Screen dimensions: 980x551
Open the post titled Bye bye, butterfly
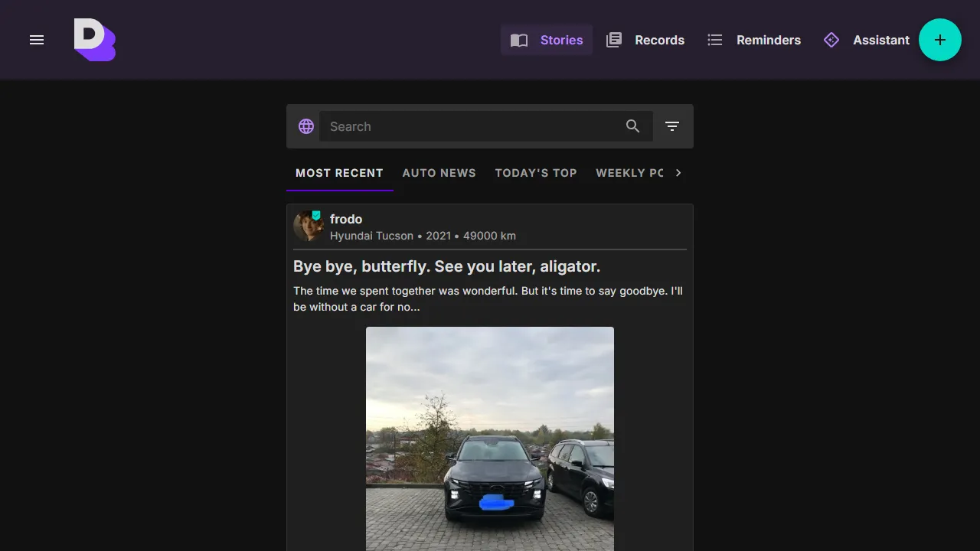(x=446, y=266)
